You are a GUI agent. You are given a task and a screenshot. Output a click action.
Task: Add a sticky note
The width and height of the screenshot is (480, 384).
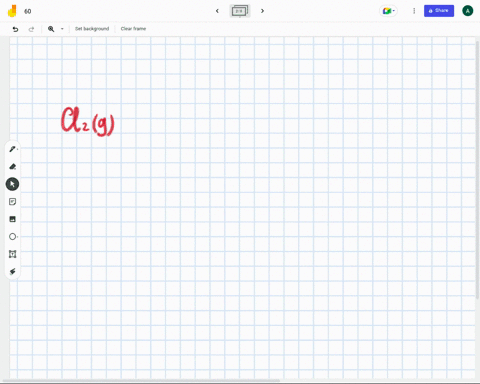click(12, 202)
